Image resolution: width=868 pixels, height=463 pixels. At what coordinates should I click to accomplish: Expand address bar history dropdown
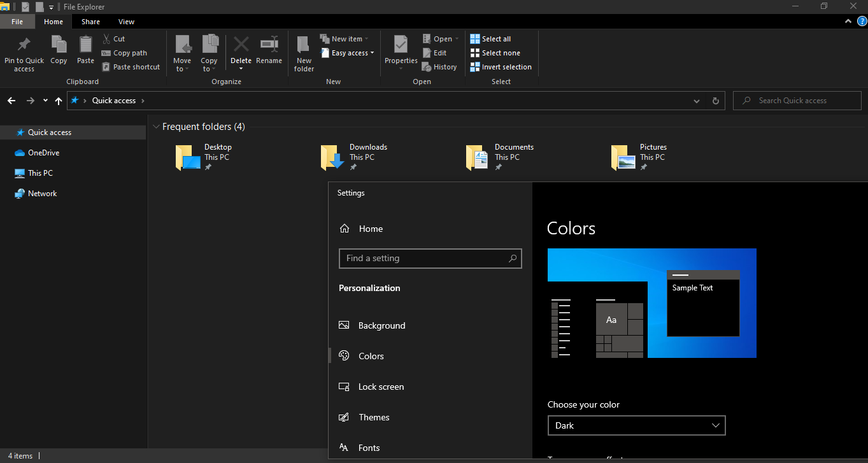(697, 101)
